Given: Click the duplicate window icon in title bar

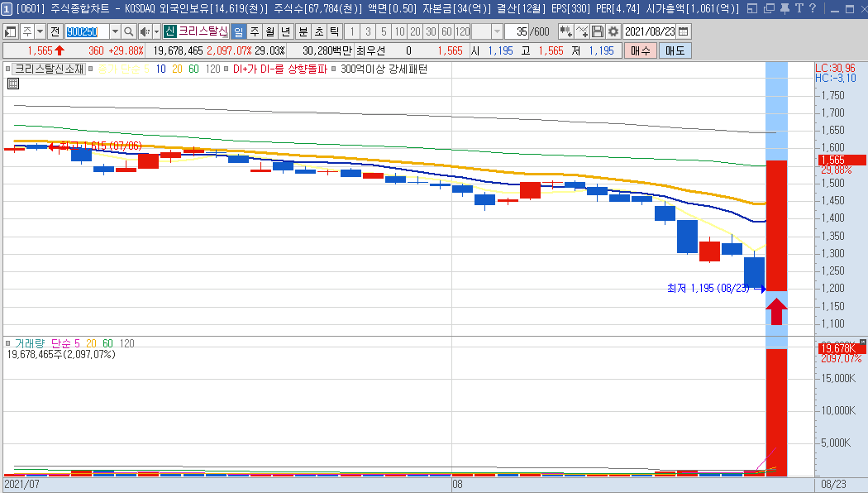Looking at the screenshot, I should (x=769, y=8).
